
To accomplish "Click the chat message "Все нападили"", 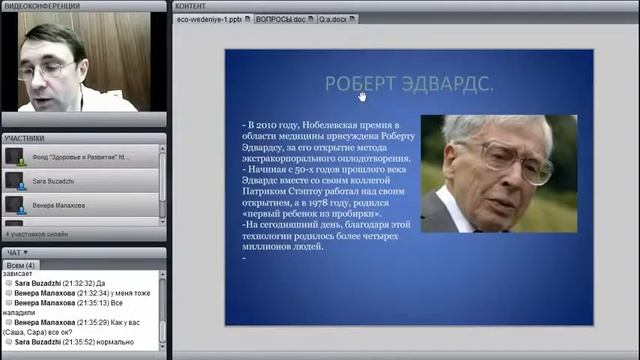I will click(x=62, y=308).
